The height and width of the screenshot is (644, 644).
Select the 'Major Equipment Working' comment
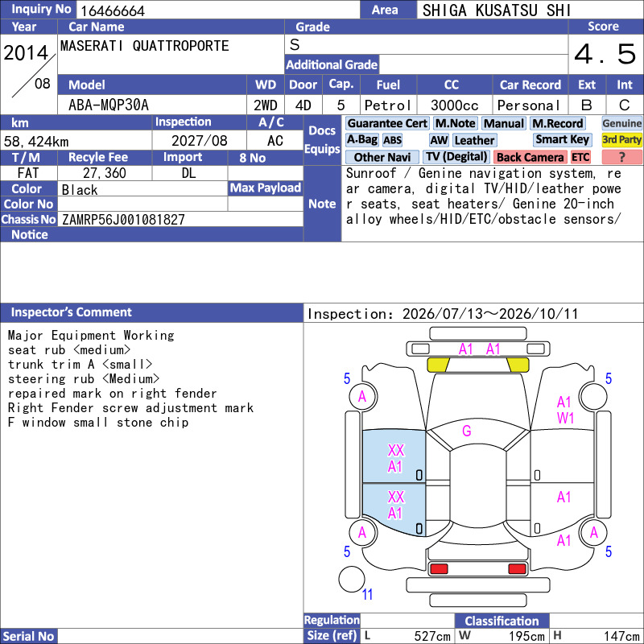(91, 335)
